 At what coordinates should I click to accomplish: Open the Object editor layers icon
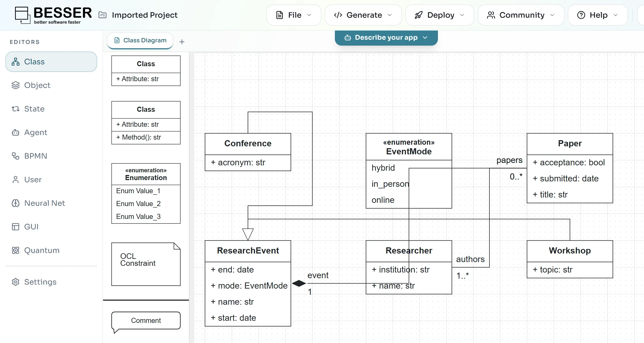(x=16, y=85)
